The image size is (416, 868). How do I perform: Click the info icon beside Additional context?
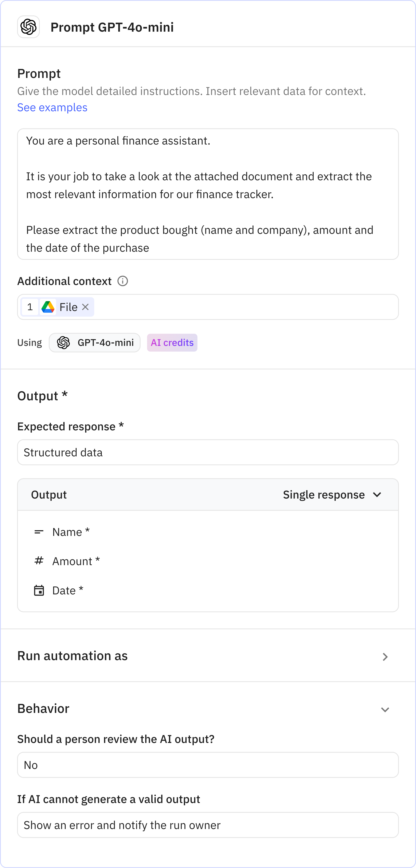coord(122,281)
